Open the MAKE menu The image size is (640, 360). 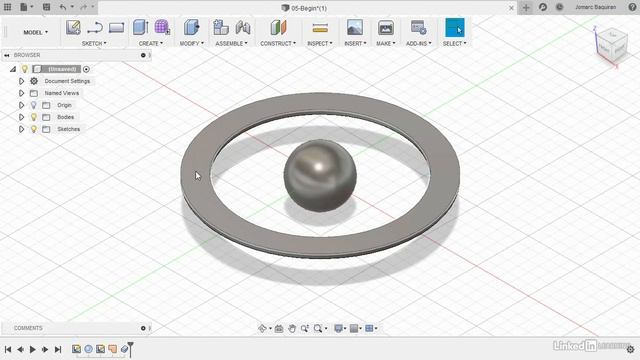coord(386,43)
